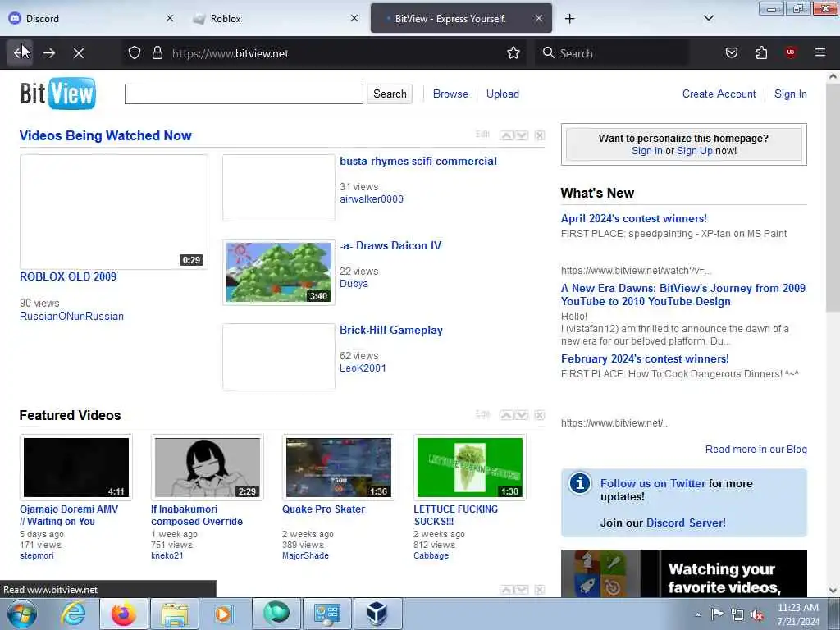Click Sign In in the header
This screenshot has width=840, height=630.
(790, 94)
